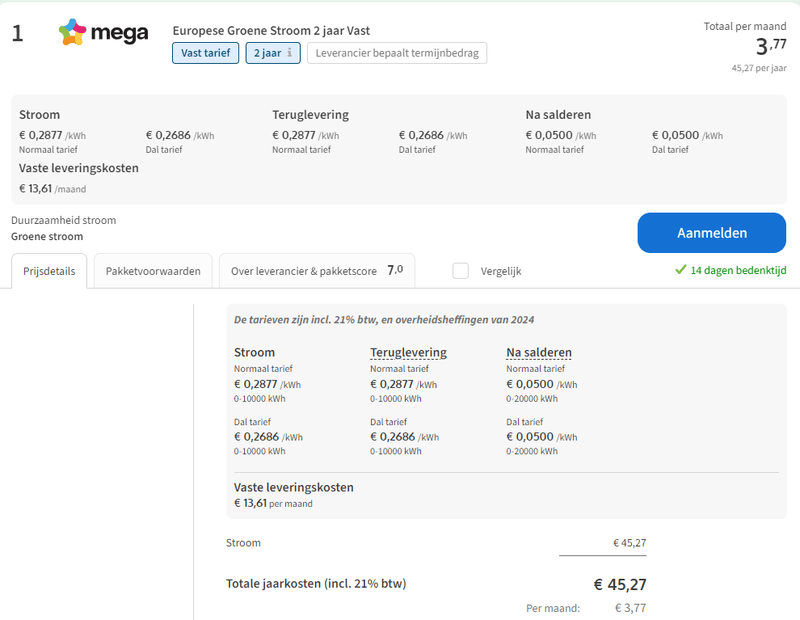Click the Na salderen heading in price details
The width and height of the screenshot is (800, 620).
[x=539, y=352]
